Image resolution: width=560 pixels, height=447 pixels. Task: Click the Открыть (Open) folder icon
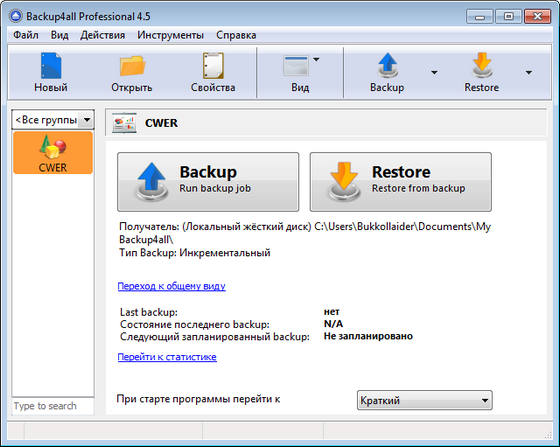132,66
